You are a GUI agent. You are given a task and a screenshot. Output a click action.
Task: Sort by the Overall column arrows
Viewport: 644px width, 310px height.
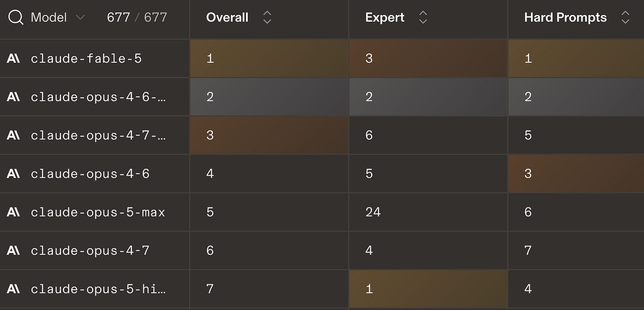tap(267, 18)
